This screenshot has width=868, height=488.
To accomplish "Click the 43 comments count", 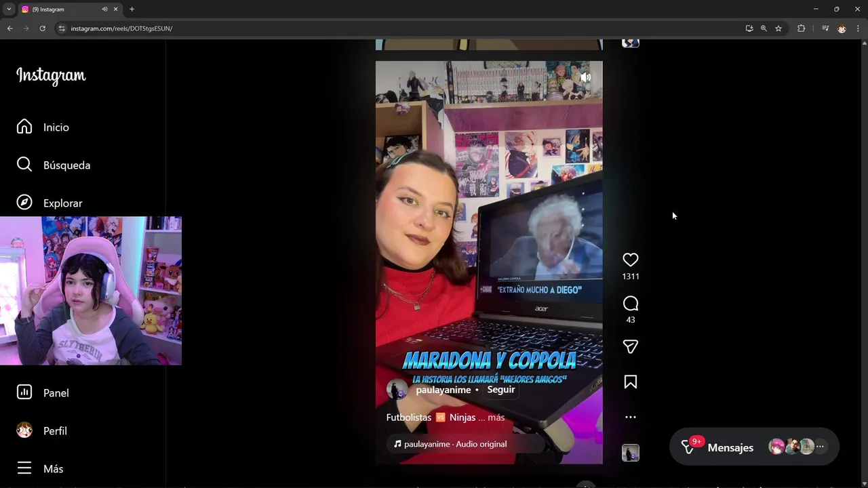I will tap(631, 320).
